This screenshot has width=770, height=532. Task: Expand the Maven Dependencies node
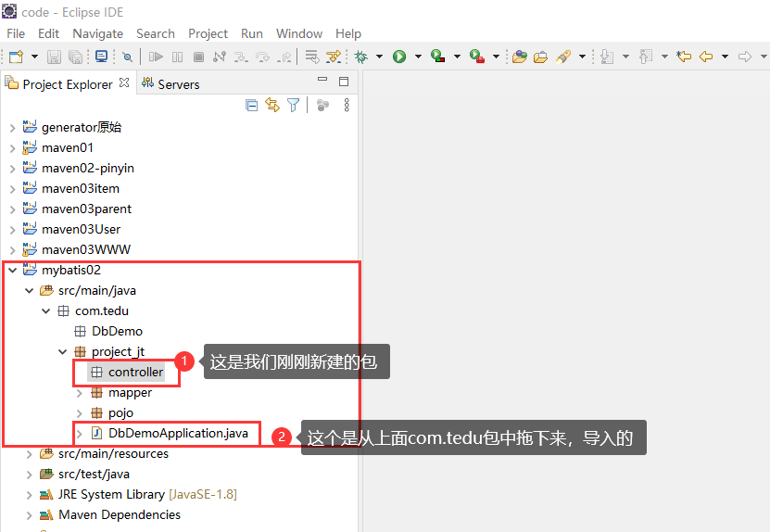tap(30, 515)
